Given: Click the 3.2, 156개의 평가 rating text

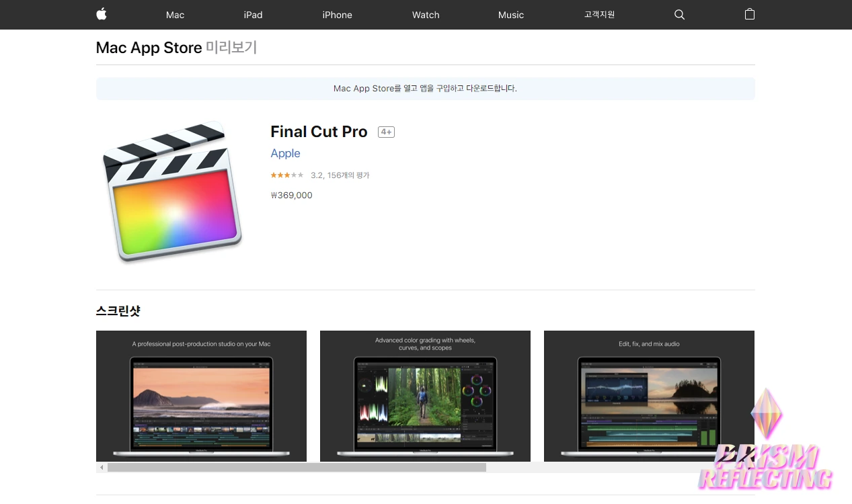Looking at the screenshot, I should tap(340, 175).
